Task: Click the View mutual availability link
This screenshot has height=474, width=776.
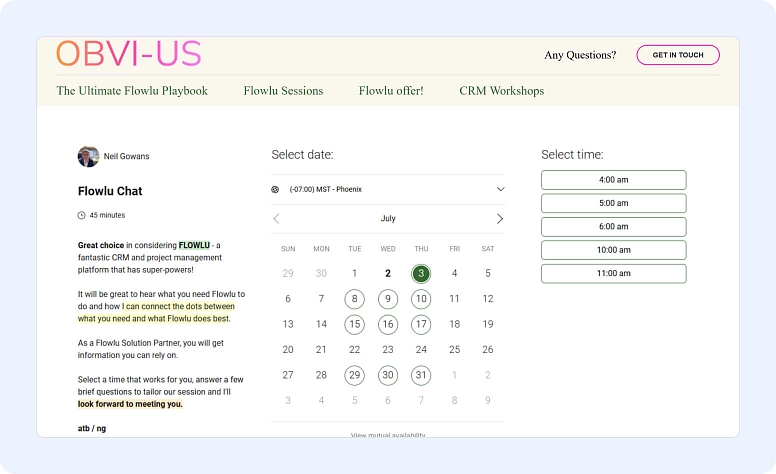Action: [388, 435]
